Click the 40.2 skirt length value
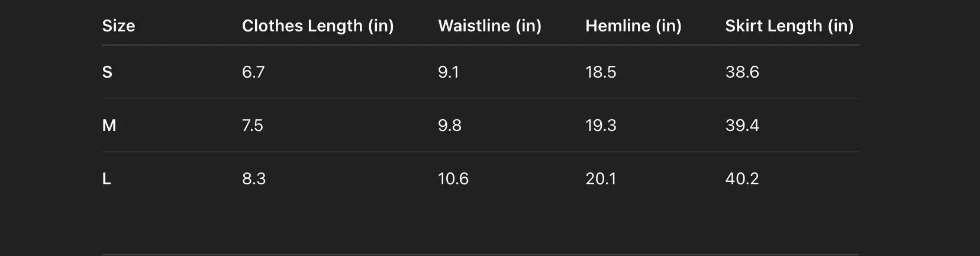The width and height of the screenshot is (980, 256). (x=742, y=179)
